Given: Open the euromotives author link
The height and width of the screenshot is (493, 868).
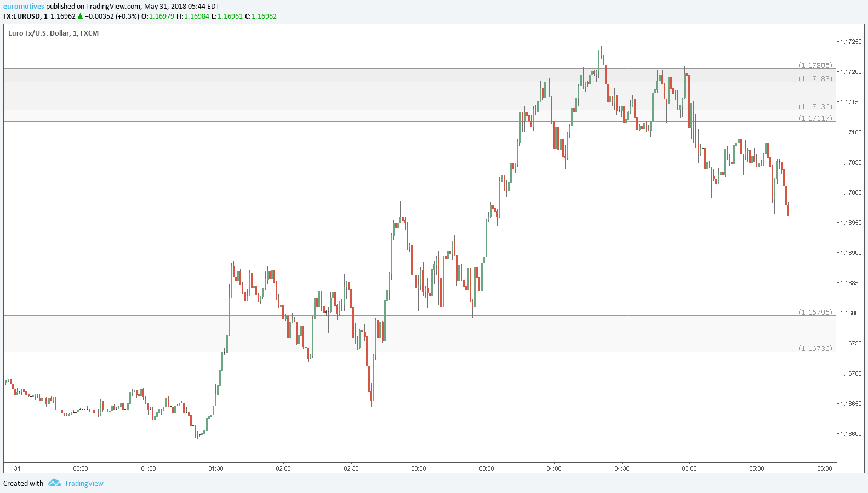Looking at the screenshot, I should click(24, 7).
